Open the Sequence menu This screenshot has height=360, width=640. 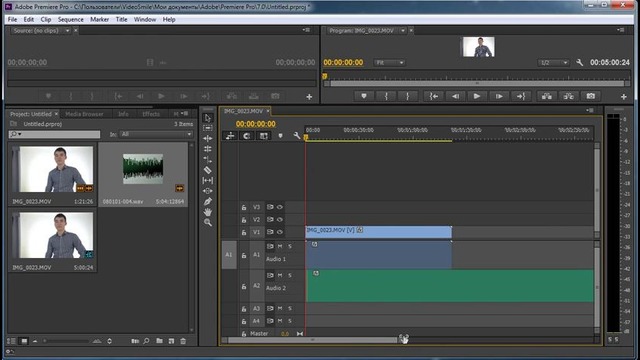click(x=71, y=19)
